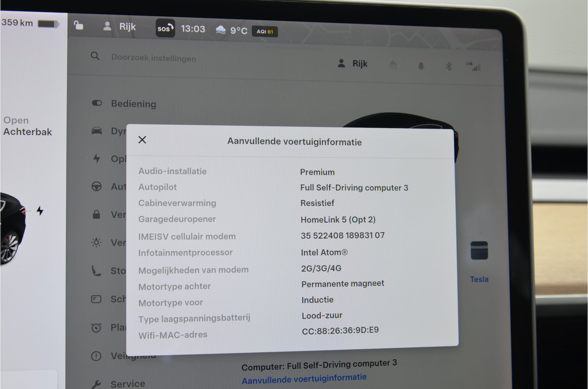Tap the notifications bell icon
Screen dimensions: 588x389
pyautogui.click(x=421, y=66)
